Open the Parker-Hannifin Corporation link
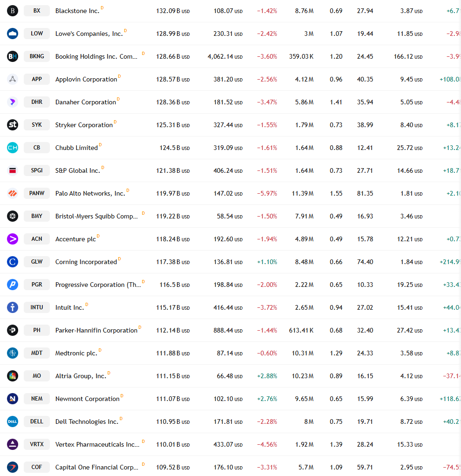Image resolution: width=461 pixels, height=476 pixels. tap(96, 330)
